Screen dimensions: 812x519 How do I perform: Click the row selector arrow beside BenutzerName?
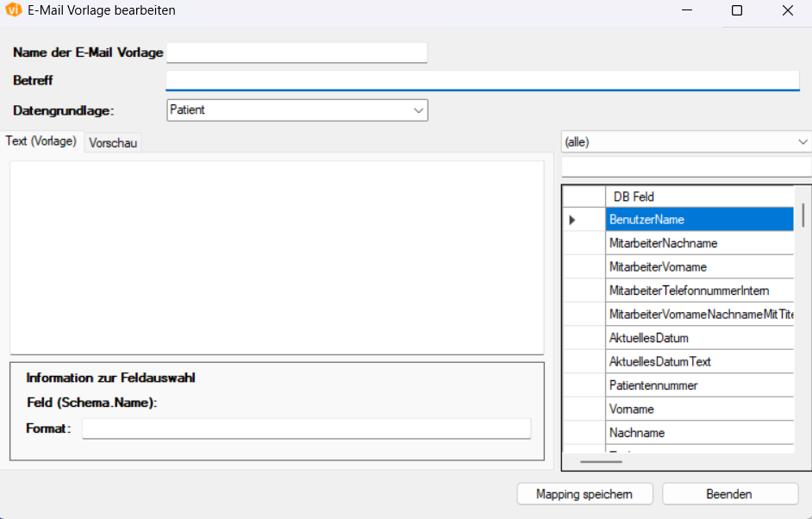pos(572,220)
